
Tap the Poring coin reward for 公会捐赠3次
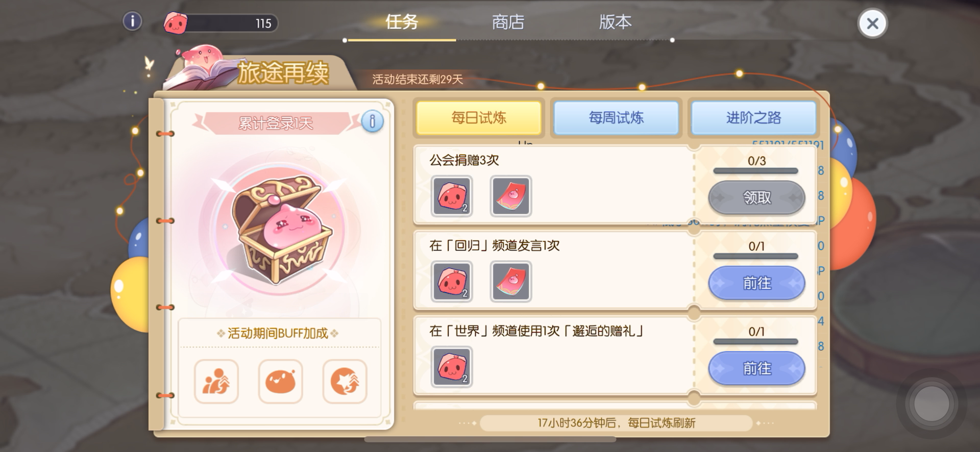click(452, 196)
